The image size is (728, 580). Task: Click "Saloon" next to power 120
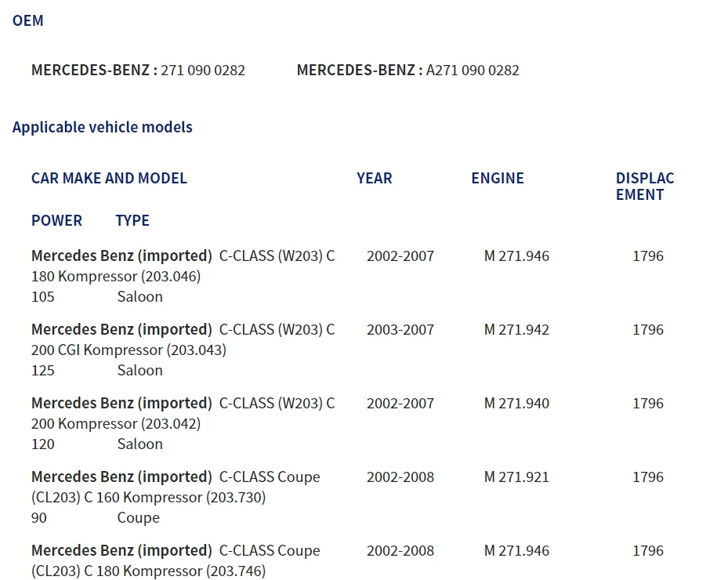pyautogui.click(x=139, y=444)
